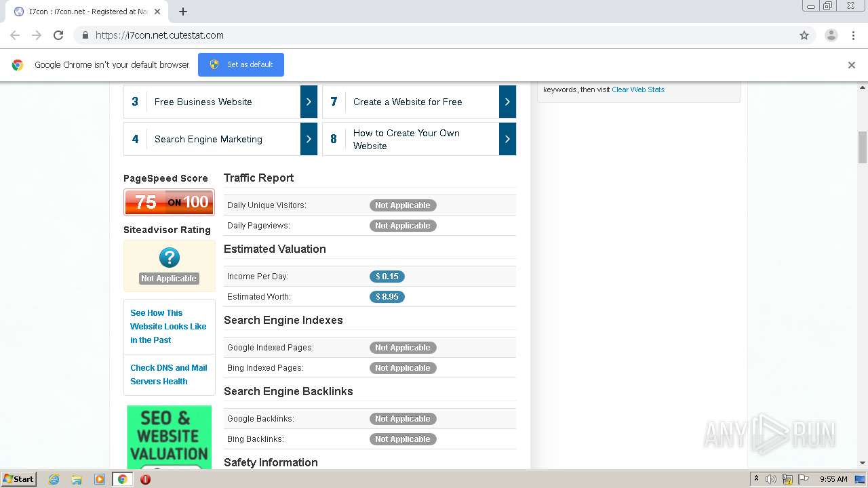
Task: Click the $ 0.15 income per day badge
Action: click(387, 277)
